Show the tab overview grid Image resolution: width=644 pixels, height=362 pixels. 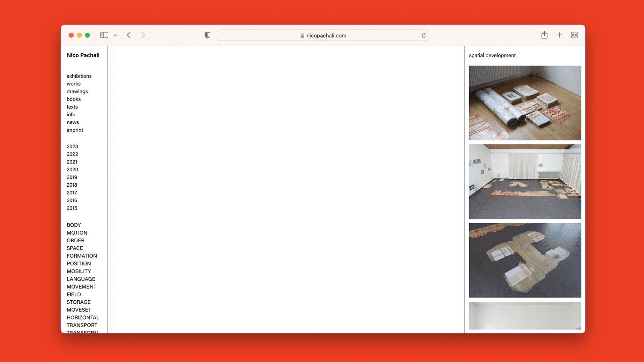[x=574, y=35]
